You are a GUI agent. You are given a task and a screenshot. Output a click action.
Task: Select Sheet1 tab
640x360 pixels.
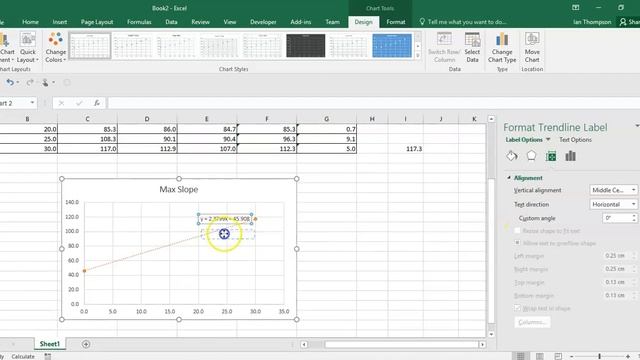(50, 344)
